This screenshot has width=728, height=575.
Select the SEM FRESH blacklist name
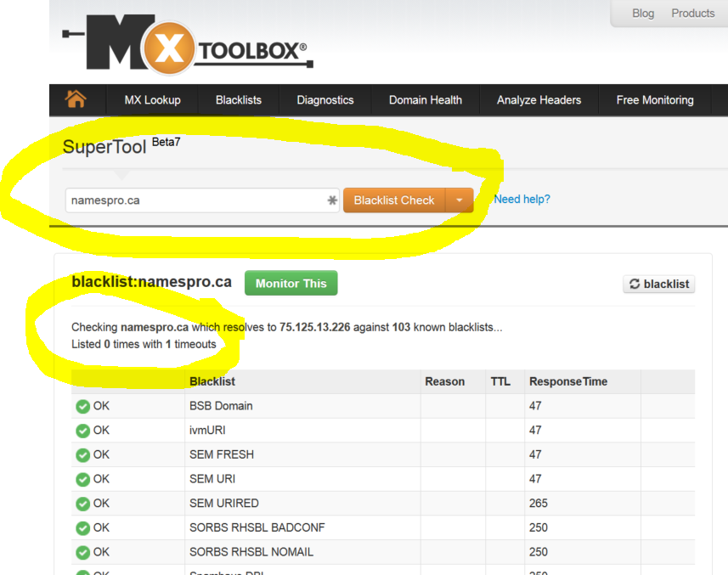[222, 454]
